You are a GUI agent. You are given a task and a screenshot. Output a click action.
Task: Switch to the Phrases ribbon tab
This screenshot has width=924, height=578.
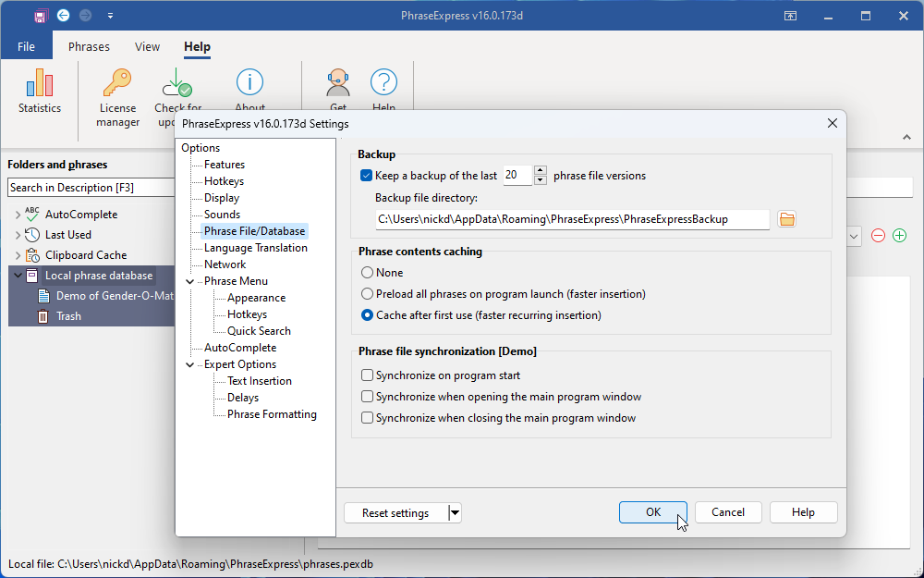(x=89, y=47)
